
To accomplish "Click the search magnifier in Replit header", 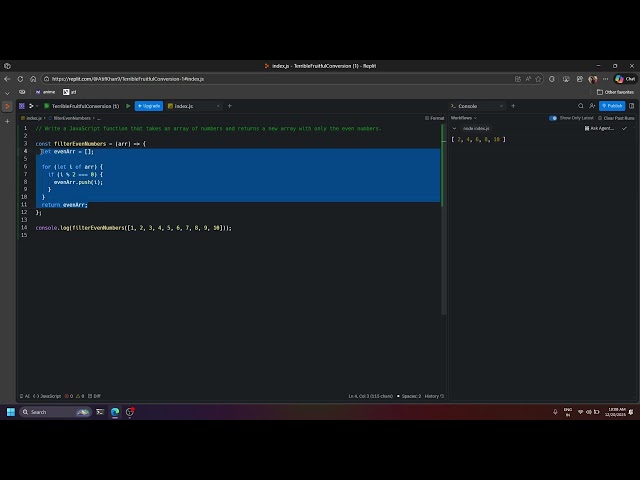I will pyautogui.click(x=580, y=106).
